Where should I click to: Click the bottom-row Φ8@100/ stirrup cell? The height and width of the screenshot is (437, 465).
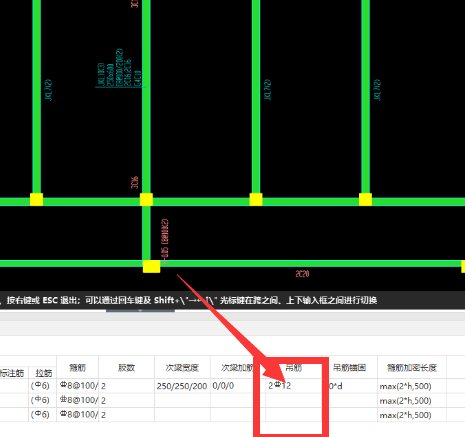tap(77, 415)
